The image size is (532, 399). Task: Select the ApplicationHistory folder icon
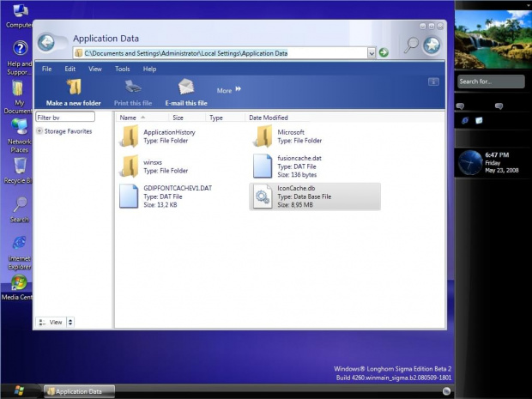point(129,136)
